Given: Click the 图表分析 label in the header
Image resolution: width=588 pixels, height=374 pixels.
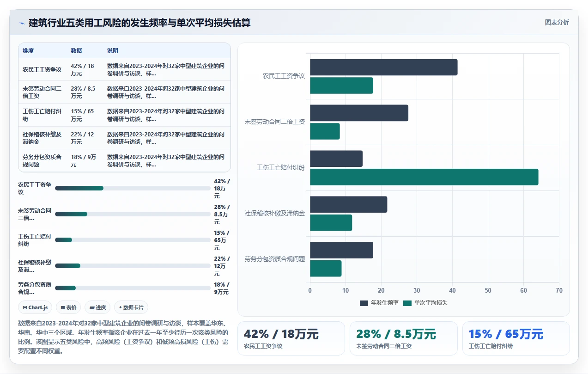Looking at the screenshot, I should click(x=557, y=22).
